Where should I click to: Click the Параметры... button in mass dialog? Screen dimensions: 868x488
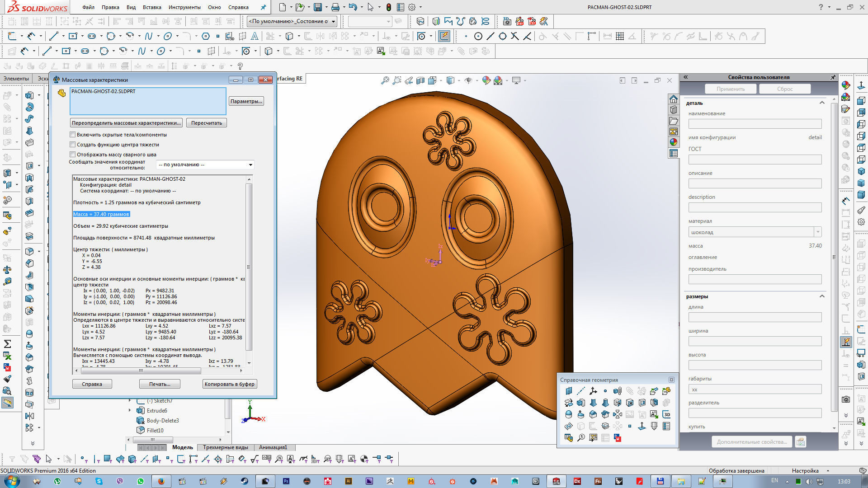pyautogui.click(x=246, y=101)
